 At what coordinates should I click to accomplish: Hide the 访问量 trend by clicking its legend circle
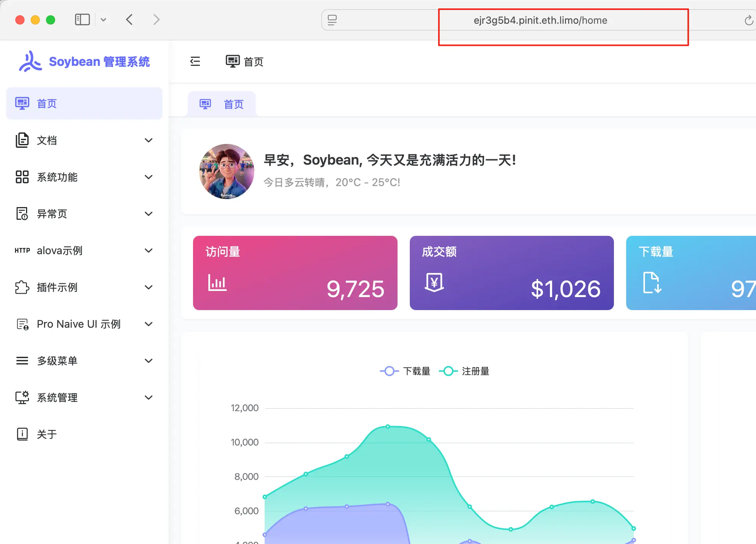click(389, 371)
